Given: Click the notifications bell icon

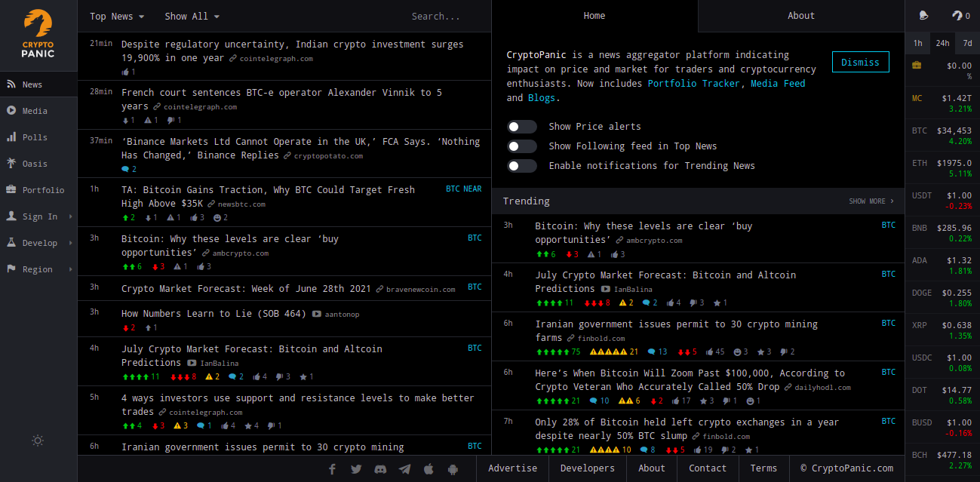Looking at the screenshot, I should pyautogui.click(x=923, y=15).
